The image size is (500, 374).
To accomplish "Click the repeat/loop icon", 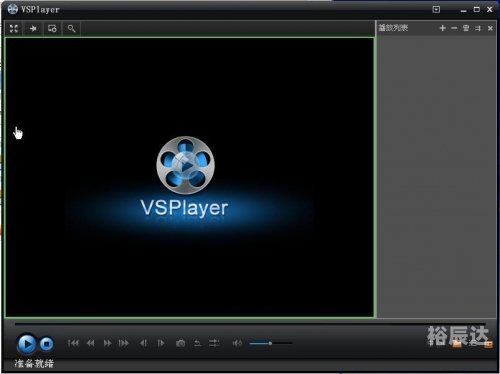I will point(197,343).
